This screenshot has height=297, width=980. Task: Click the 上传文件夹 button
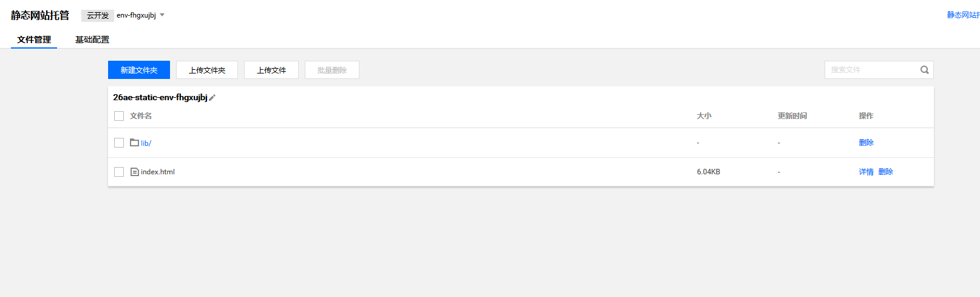tap(207, 70)
